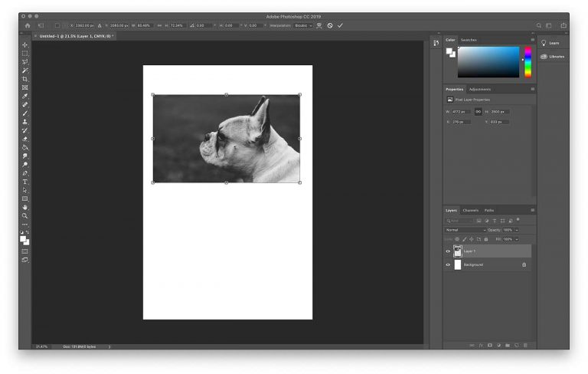Image resolution: width=588 pixels, height=374 pixels.
Task: Switch to the Adjustments tab
Action: click(480, 90)
